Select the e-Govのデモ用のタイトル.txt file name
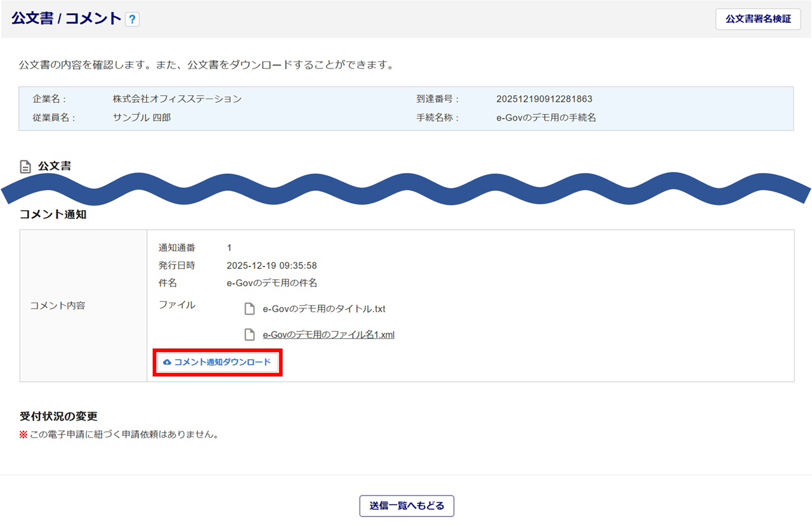The height and width of the screenshot is (531, 812). coord(324,309)
